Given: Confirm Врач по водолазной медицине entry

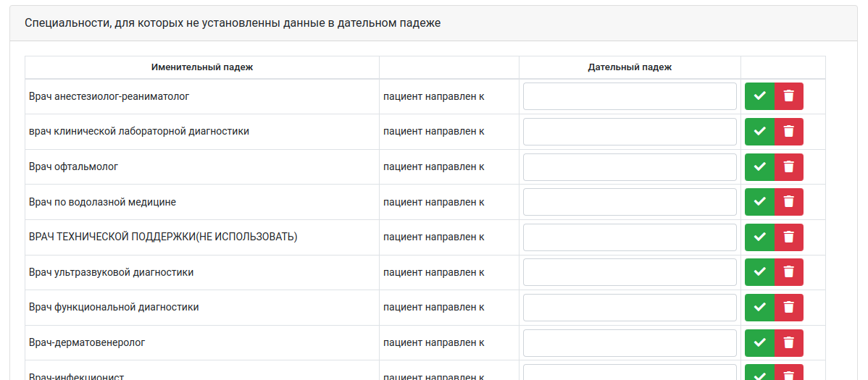Looking at the screenshot, I should pyautogui.click(x=759, y=202).
